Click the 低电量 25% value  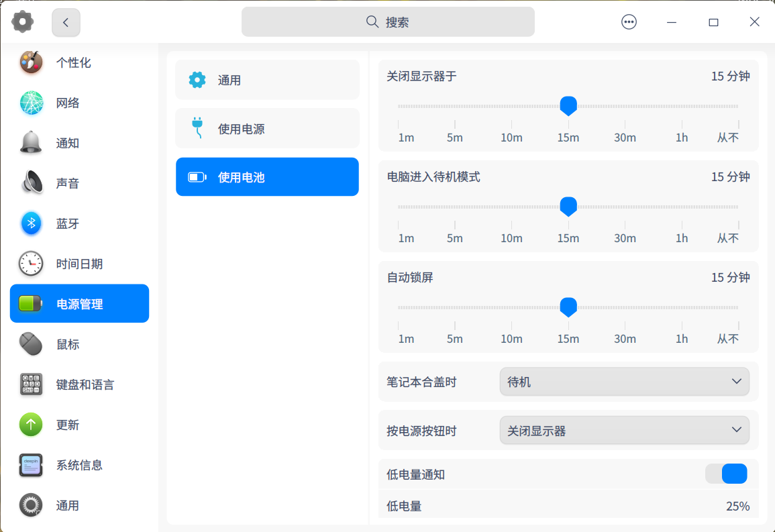[x=737, y=507]
